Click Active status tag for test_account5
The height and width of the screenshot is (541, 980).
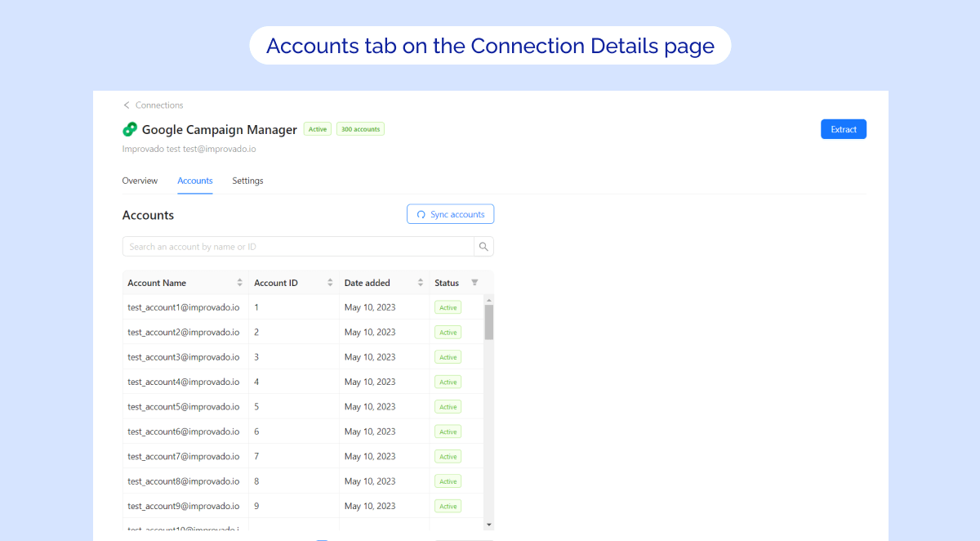pos(448,407)
